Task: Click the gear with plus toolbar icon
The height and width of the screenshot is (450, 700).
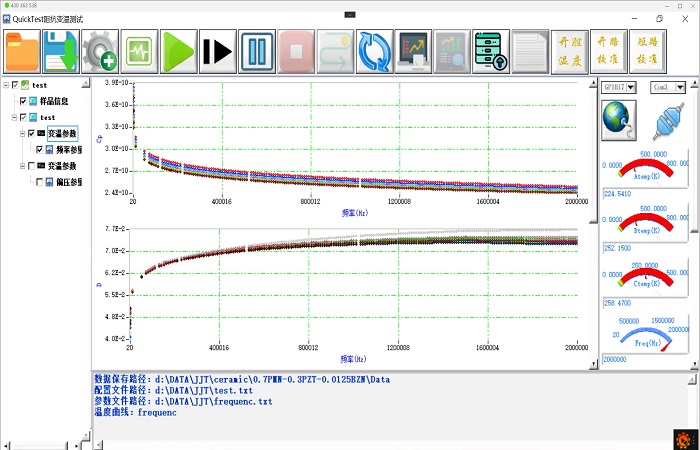Action: (100, 51)
